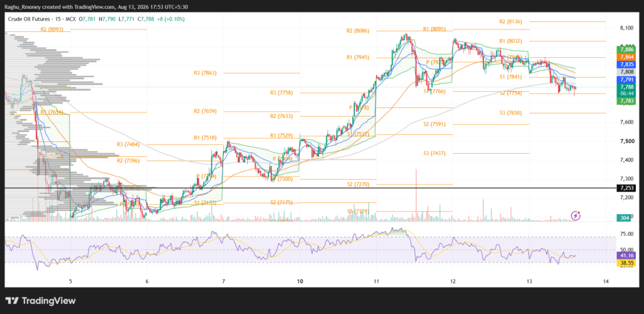This screenshot has width=644, height=314.
Task: Click the 7,400 price axis label
Action: [x=627, y=160]
